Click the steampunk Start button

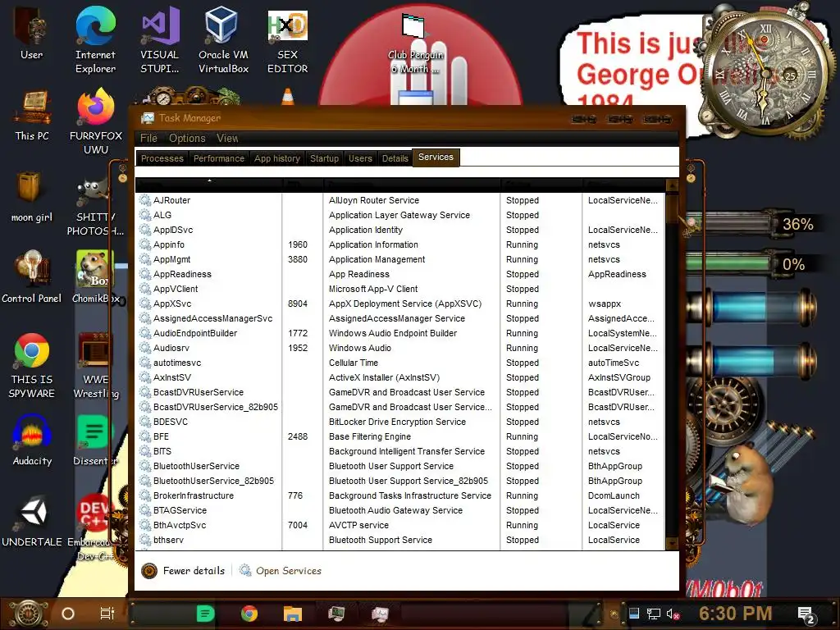tap(30, 614)
